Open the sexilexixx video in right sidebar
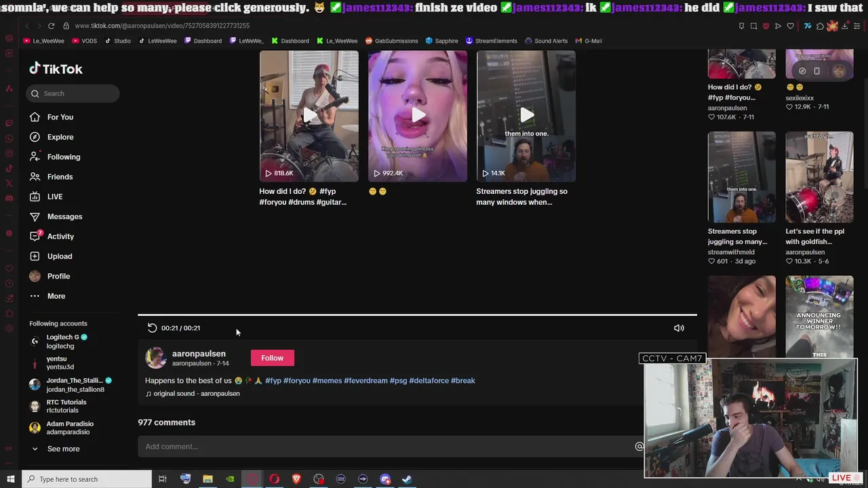The height and width of the screenshot is (488, 868). 819,64
